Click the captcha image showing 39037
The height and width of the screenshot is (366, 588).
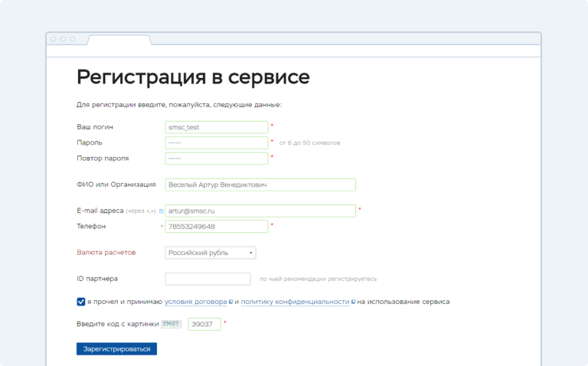click(171, 324)
